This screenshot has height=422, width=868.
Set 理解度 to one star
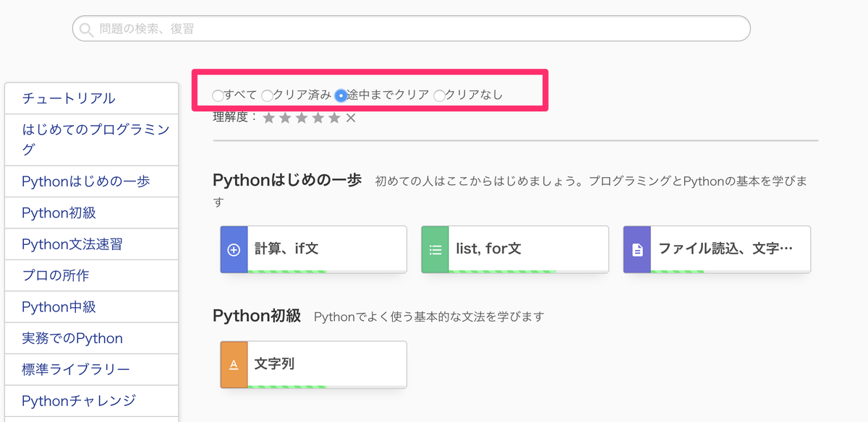pos(269,118)
